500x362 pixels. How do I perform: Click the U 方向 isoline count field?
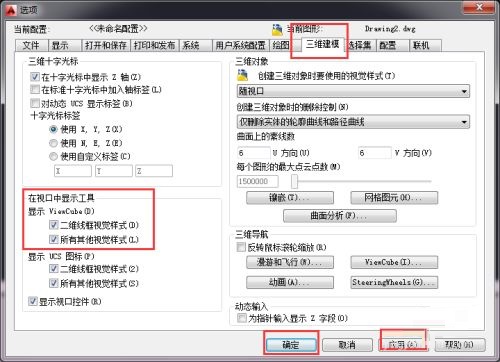pos(254,153)
